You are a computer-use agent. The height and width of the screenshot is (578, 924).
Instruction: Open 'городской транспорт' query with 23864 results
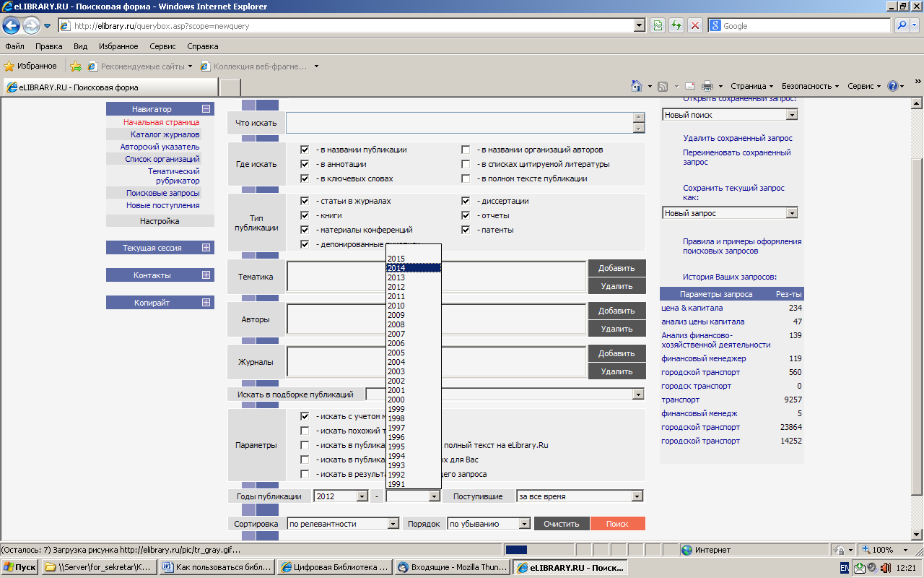[700, 427]
